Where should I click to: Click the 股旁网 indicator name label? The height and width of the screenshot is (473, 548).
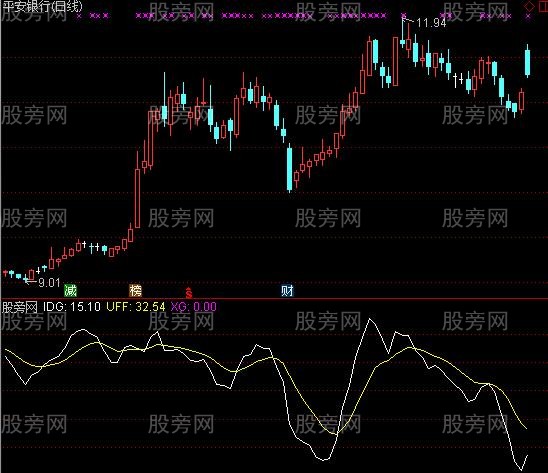tap(20, 307)
